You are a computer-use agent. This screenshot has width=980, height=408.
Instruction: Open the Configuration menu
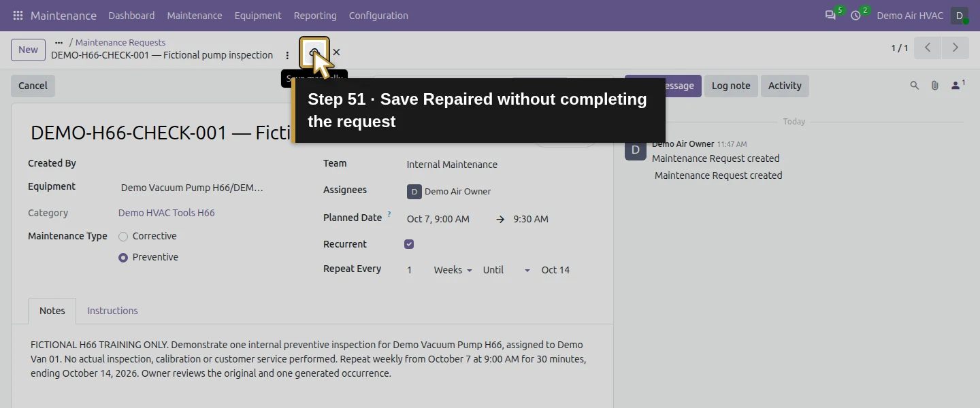pyautogui.click(x=378, y=16)
